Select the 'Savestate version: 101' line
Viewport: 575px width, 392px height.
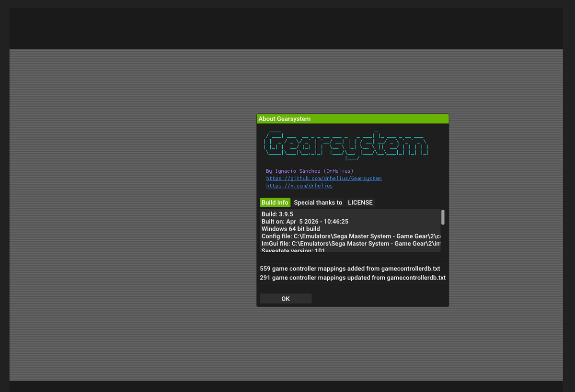293,250
